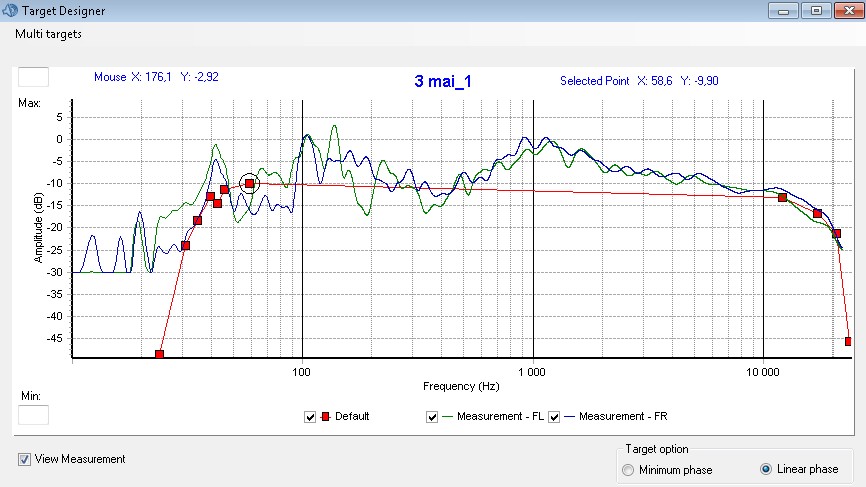Select the high-frequency target point near -21 dB
Image resolution: width=866 pixels, height=487 pixels.
pos(836,234)
